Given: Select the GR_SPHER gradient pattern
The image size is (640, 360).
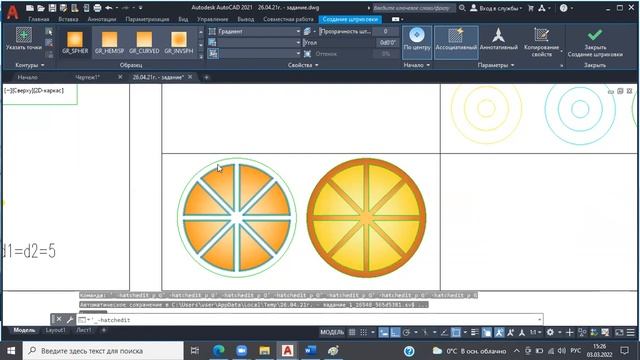Looking at the screenshot, I should (75, 42).
